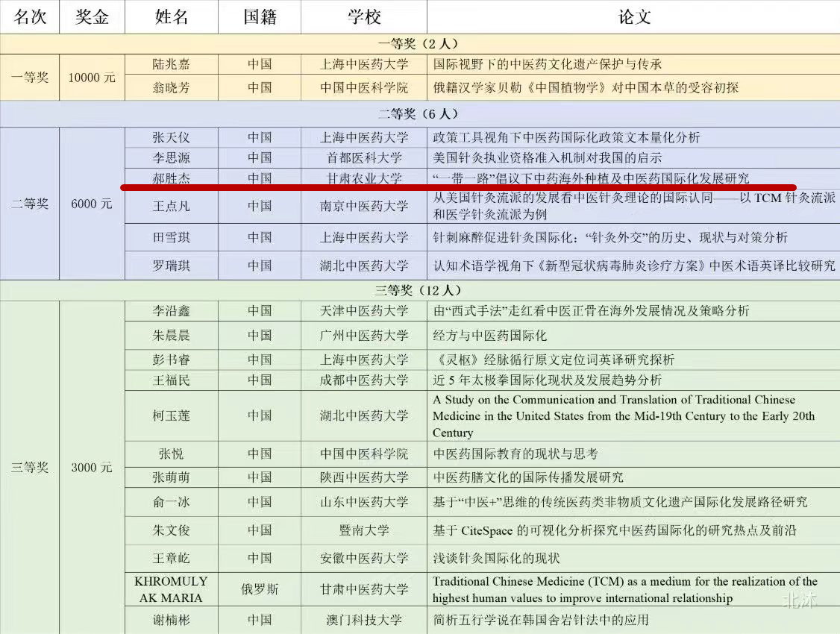Click the paper title 政策工具视角下中医药国际化政策文本量化分析
Viewport: 840px width, 634px height.
(566, 138)
